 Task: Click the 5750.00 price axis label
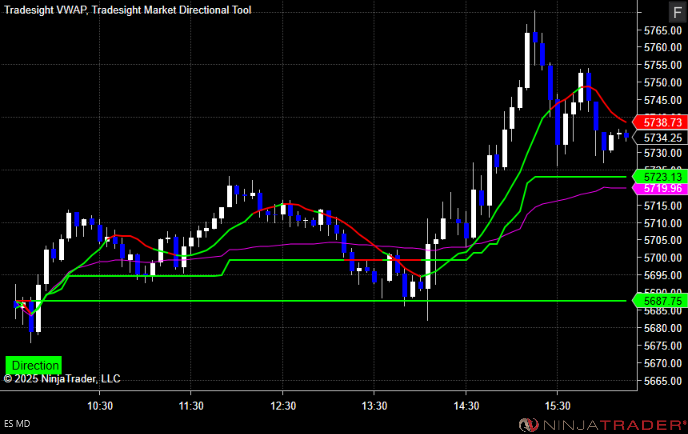(x=663, y=82)
